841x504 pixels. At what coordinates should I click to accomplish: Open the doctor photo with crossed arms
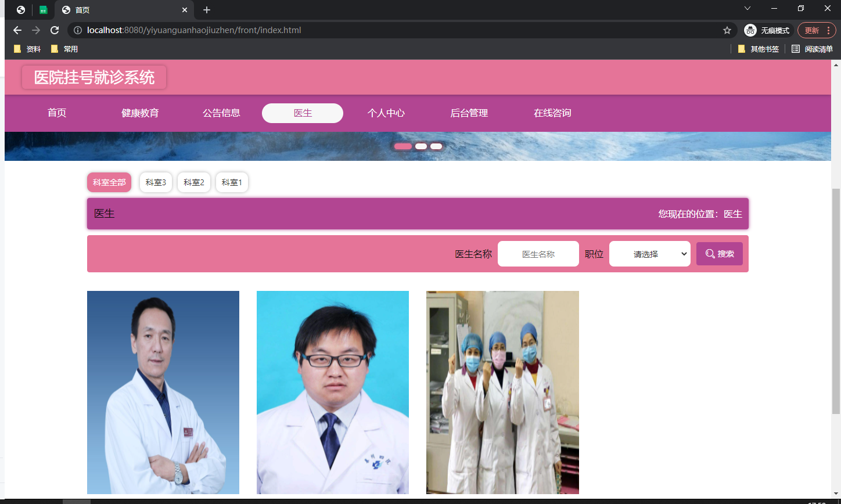163,393
